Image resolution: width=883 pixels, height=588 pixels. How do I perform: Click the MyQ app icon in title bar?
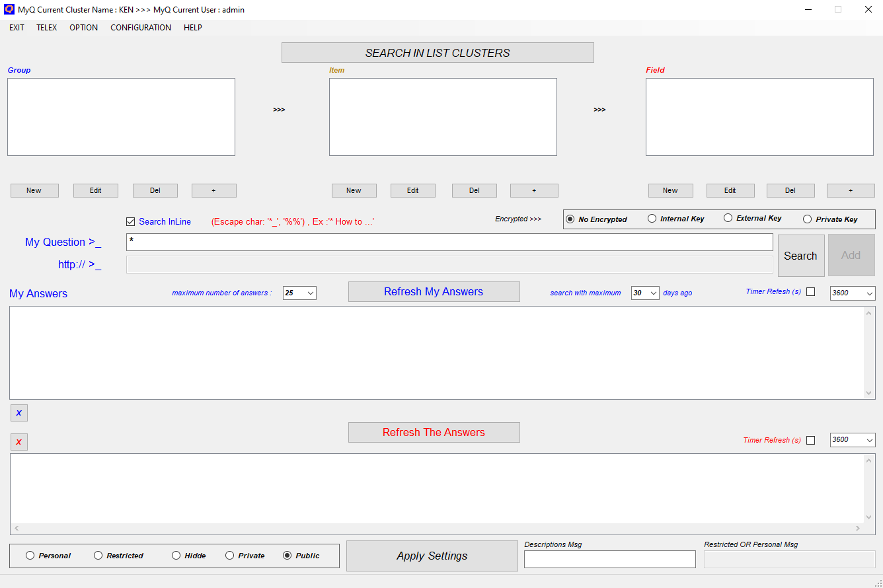(x=9, y=9)
